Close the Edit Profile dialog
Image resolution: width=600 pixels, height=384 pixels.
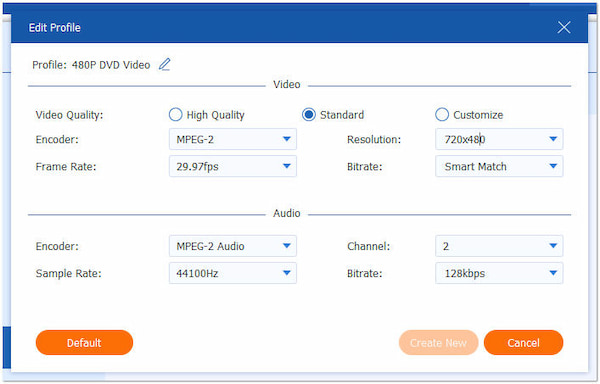[564, 28]
